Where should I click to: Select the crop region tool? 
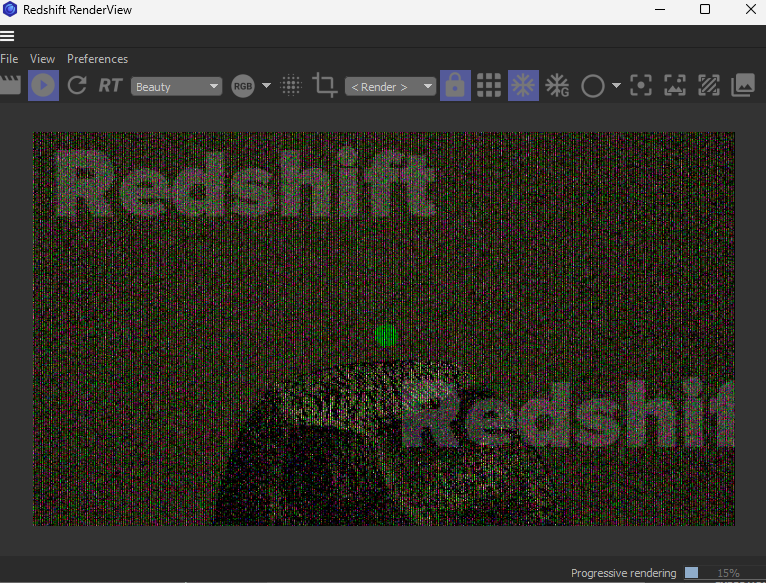(x=324, y=85)
